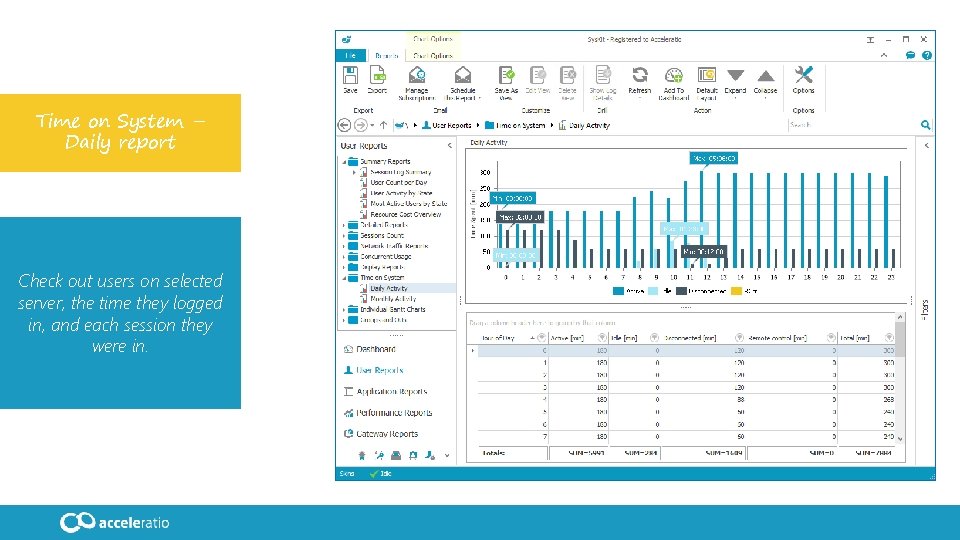960x540 pixels.
Task: Expand Individual Gantt Charts folder
Action: click(x=343, y=309)
